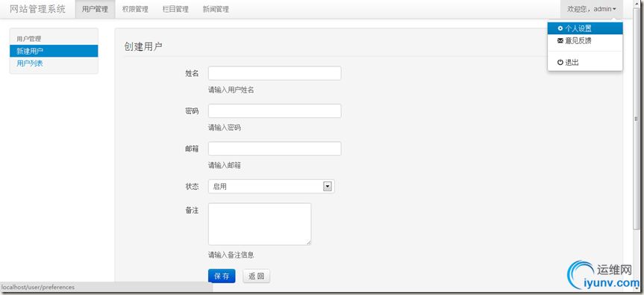Focus the 密码 input field
644x295 pixels.
click(x=275, y=111)
